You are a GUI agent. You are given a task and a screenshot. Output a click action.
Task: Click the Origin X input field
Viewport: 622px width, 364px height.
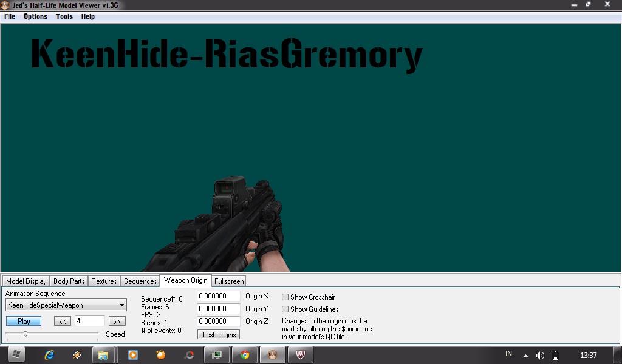pos(219,296)
